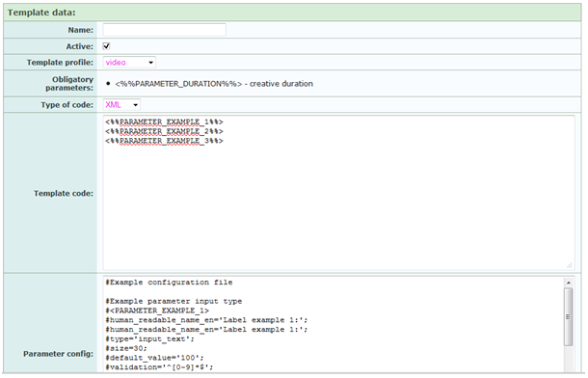Open the Type of code dropdown showing XML
The width and height of the screenshot is (588, 378).
(x=121, y=104)
